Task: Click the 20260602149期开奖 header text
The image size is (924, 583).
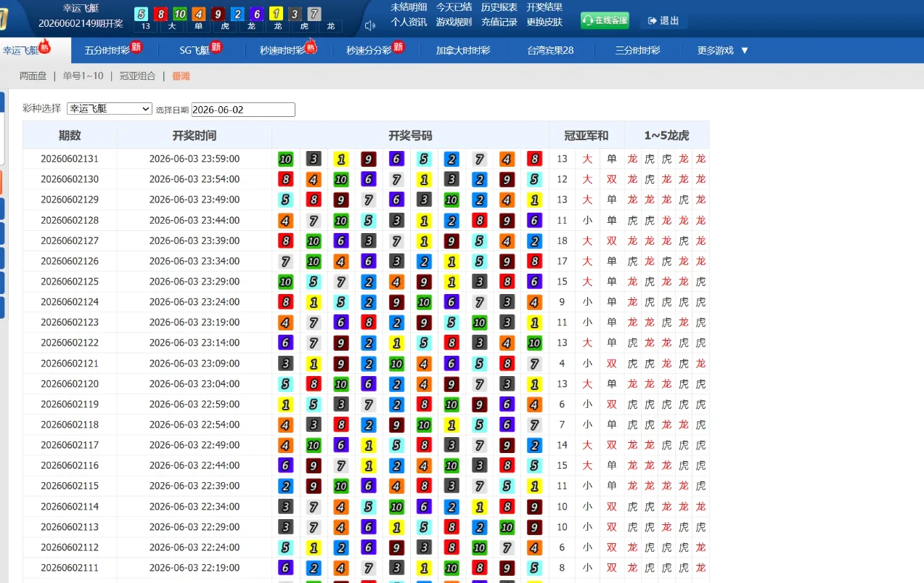Action: click(81, 23)
